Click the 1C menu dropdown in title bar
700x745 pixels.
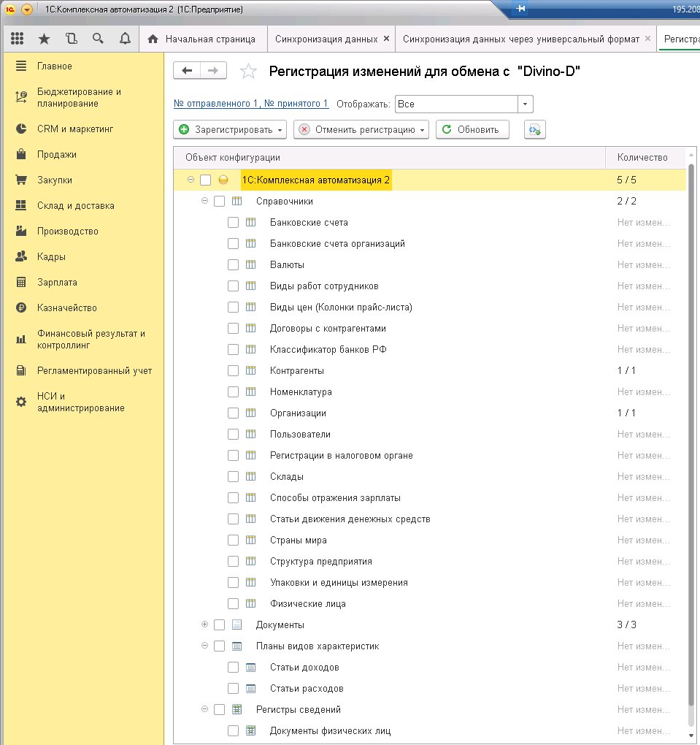click(x=27, y=9)
